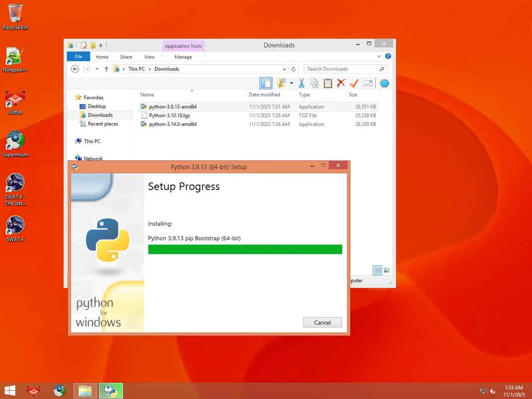
Task: Click the File Explorer taskbar button
Action: click(85, 391)
